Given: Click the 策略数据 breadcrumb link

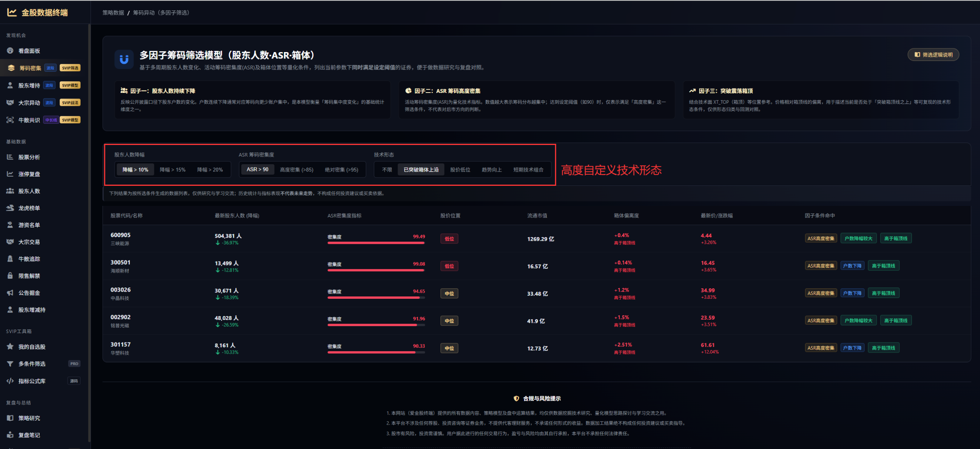Looking at the screenshot, I should (x=113, y=13).
